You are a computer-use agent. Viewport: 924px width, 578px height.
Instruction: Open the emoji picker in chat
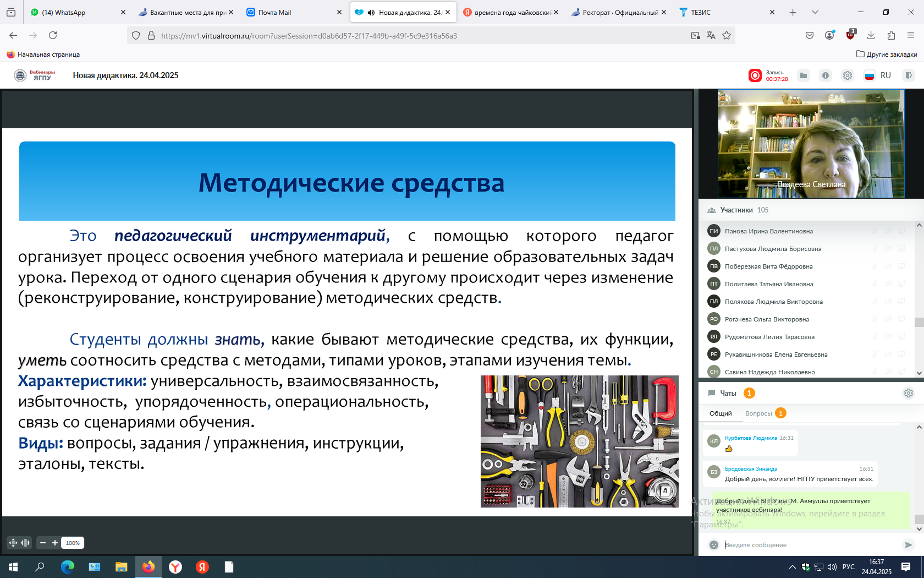(714, 545)
